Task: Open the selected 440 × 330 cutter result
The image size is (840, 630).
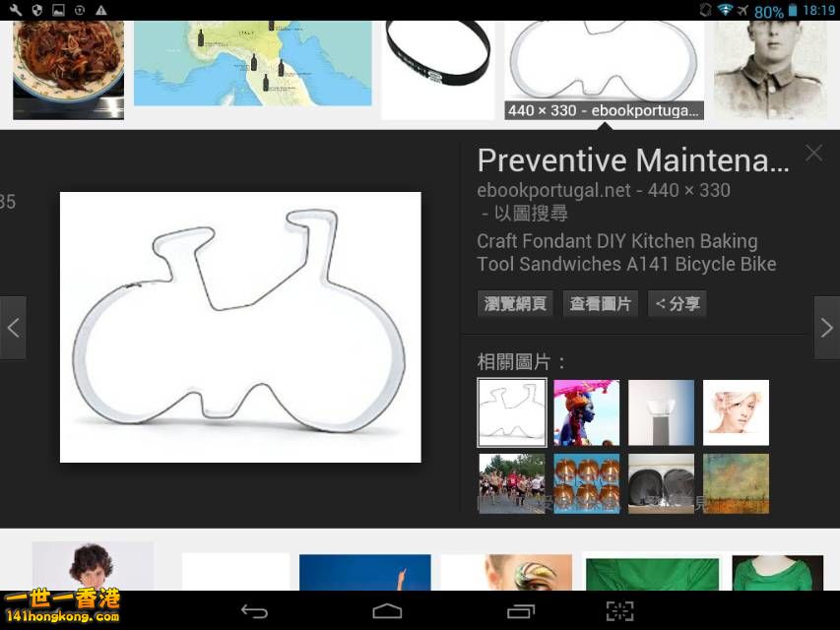Action: (x=604, y=70)
